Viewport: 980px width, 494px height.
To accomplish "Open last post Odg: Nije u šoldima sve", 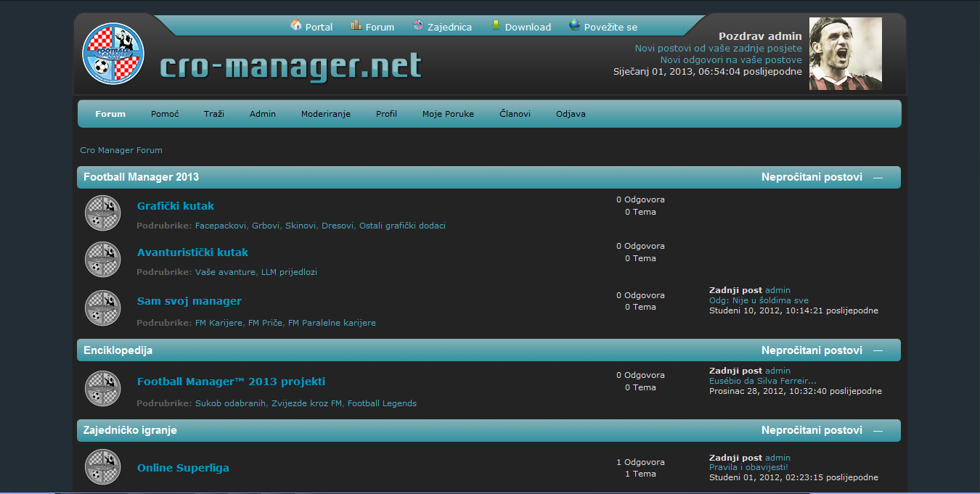I will pos(759,300).
